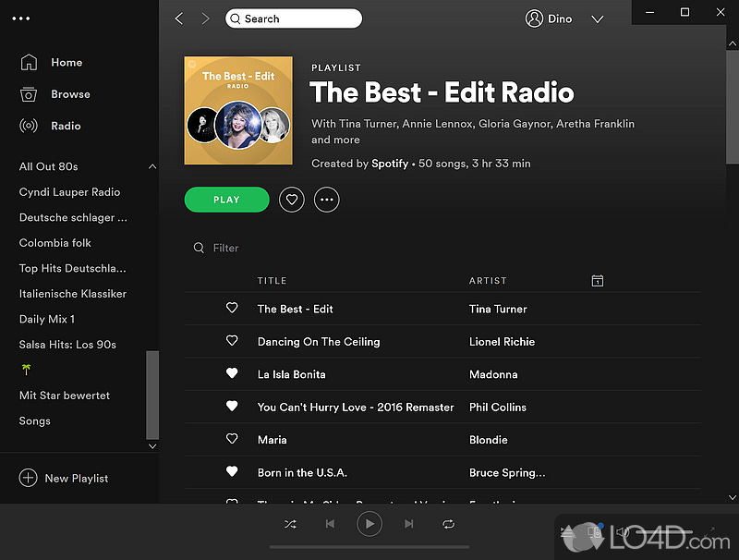739x560 pixels.
Task: Open the three-dots app menu
Action: (21, 18)
